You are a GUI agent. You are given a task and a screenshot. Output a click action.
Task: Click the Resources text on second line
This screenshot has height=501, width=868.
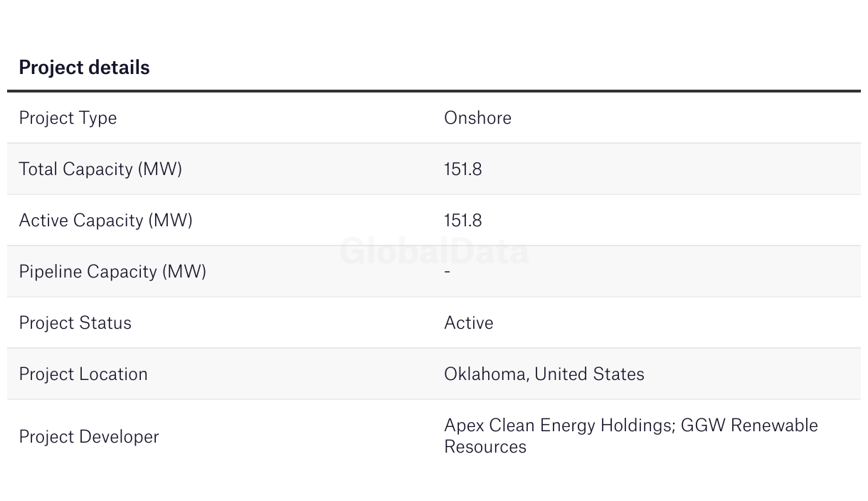[x=485, y=447]
